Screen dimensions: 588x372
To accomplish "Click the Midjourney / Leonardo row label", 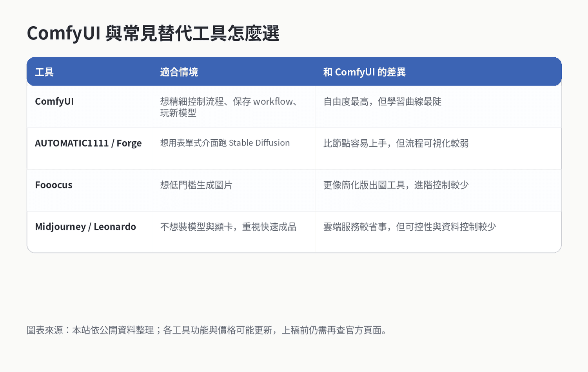I will click(85, 226).
